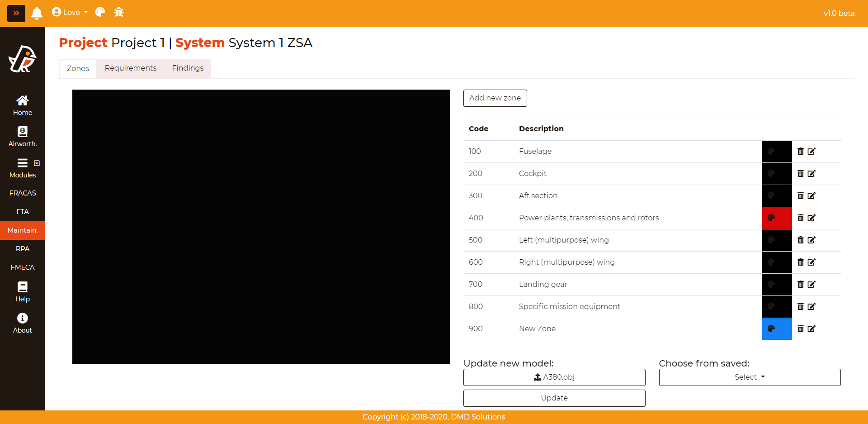Click the red color swatch for zone 400

(777, 218)
